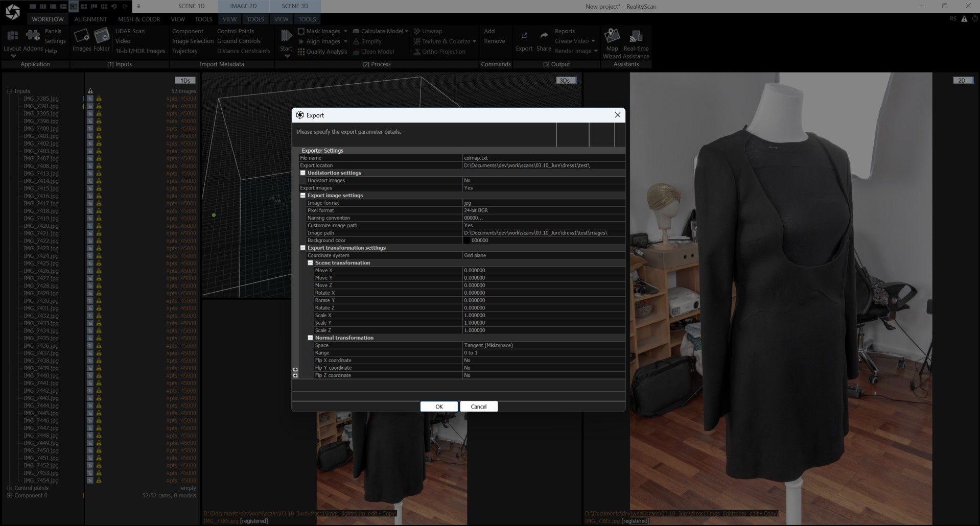980x526 pixels.
Task: Collapse the Scene transformation section
Action: pyautogui.click(x=311, y=262)
